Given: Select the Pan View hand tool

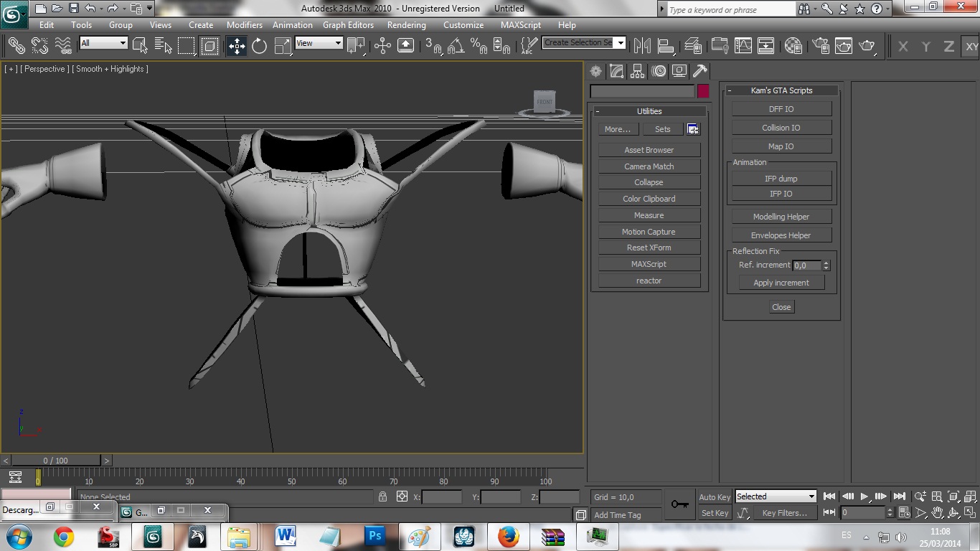Looking at the screenshot, I should click(938, 513).
